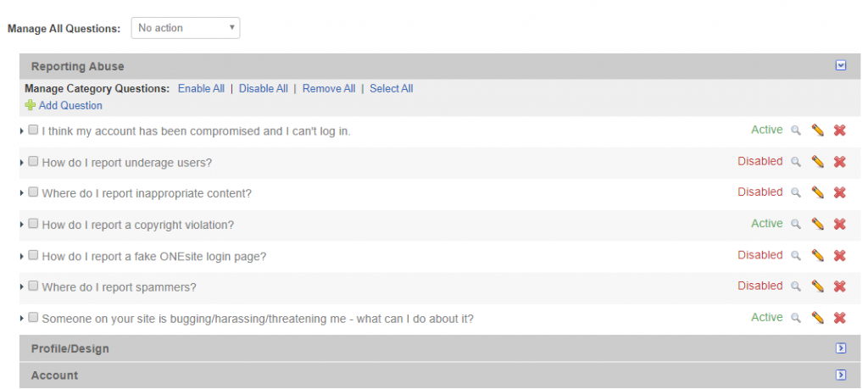Screen dimensions: 868x389
Task: Check the box for 'How do I report underage users?'
Action: coord(33,161)
